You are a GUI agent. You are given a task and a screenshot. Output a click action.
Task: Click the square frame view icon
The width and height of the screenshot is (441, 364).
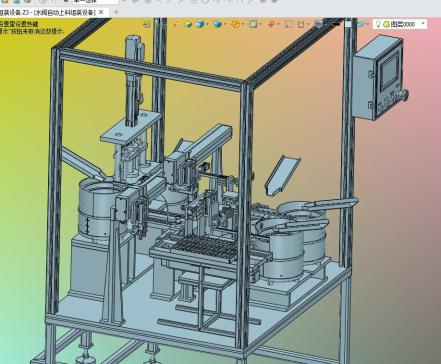(x=253, y=24)
